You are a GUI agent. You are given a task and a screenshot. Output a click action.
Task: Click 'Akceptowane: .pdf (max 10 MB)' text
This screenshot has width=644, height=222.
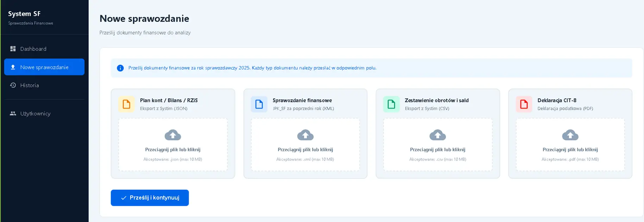(x=570, y=159)
